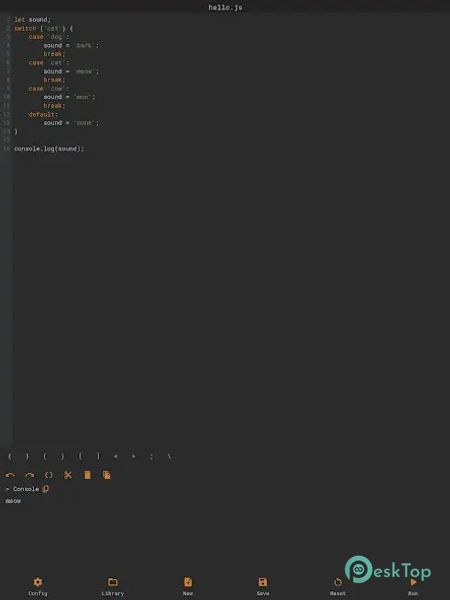Screen dimensions: 450x600
Task: Insert a closing parenthesis symbol
Action: (62, 456)
